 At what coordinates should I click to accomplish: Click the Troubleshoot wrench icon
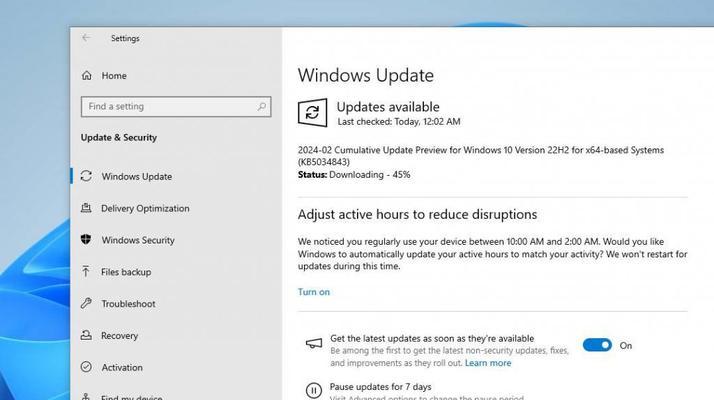point(86,303)
